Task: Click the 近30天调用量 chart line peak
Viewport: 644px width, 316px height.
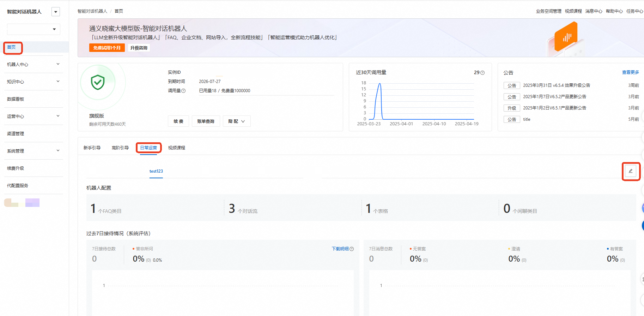Action: [380, 84]
